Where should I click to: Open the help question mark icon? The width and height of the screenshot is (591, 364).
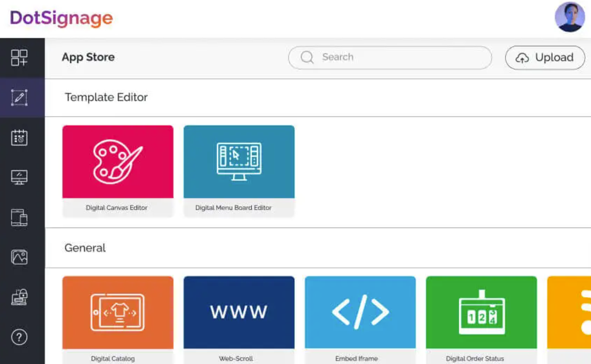(19, 337)
